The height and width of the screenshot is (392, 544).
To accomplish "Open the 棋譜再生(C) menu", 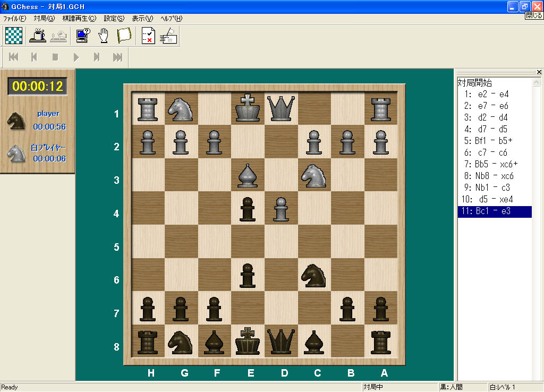I will pos(79,19).
